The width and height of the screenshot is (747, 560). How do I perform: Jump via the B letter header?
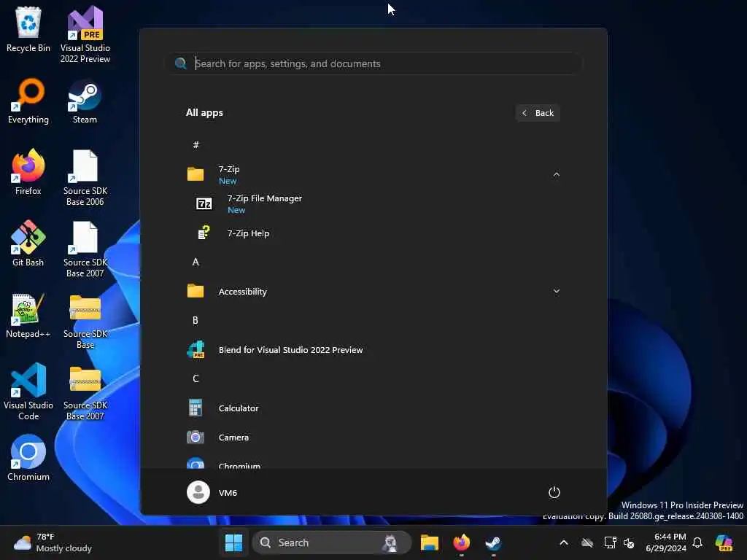[196, 321]
